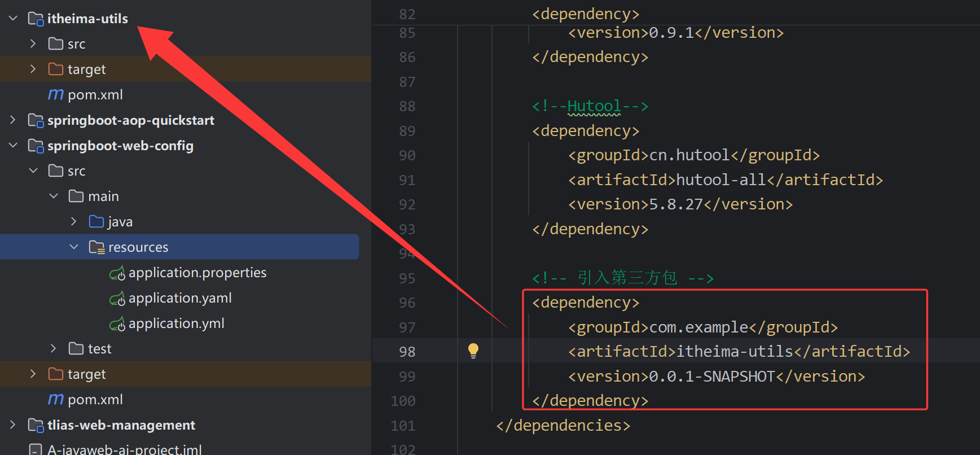Select the resources folder row
The height and width of the screenshot is (455, 980).
tap(179, 247)
